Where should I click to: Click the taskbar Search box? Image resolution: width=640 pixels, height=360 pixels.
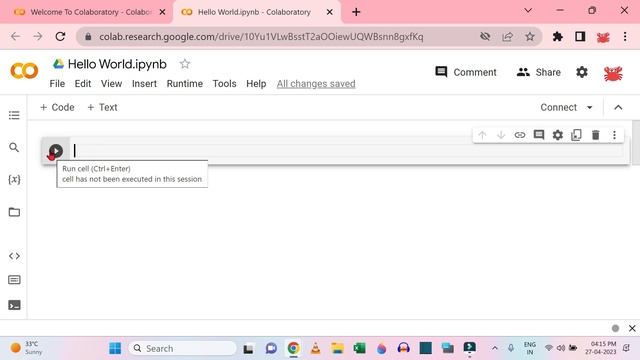click(182, 348)
